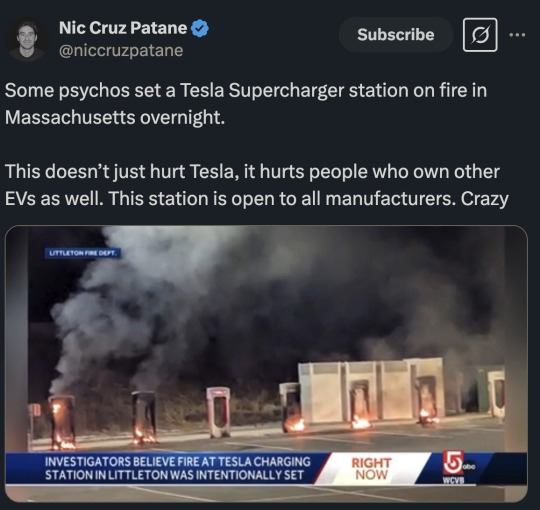Click the tweet's first paragraph about psychos
This screenshot has height=510, width=540.
246,104
